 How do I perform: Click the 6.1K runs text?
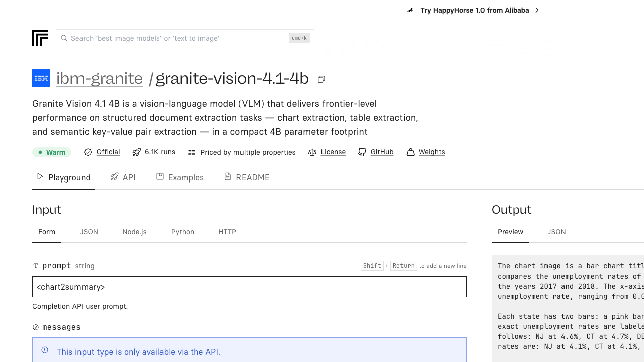coord(160,152)
